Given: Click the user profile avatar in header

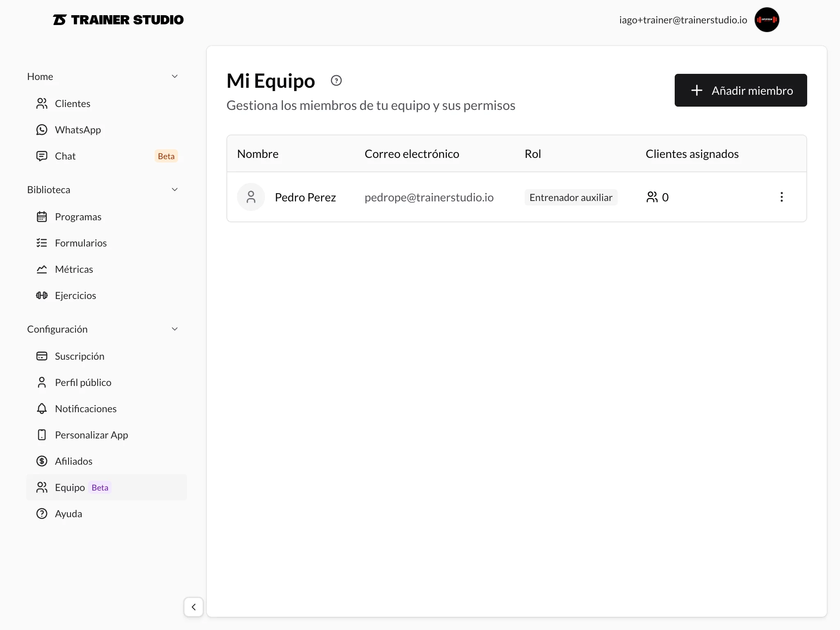Looking at the screenshot, I should (767, 20).
